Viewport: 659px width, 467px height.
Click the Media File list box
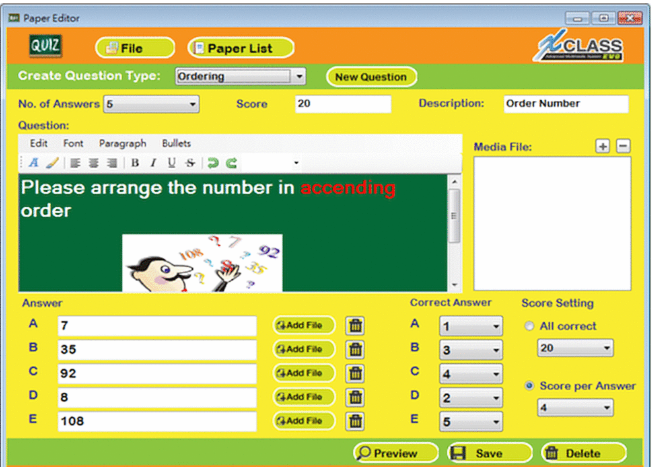552,224
